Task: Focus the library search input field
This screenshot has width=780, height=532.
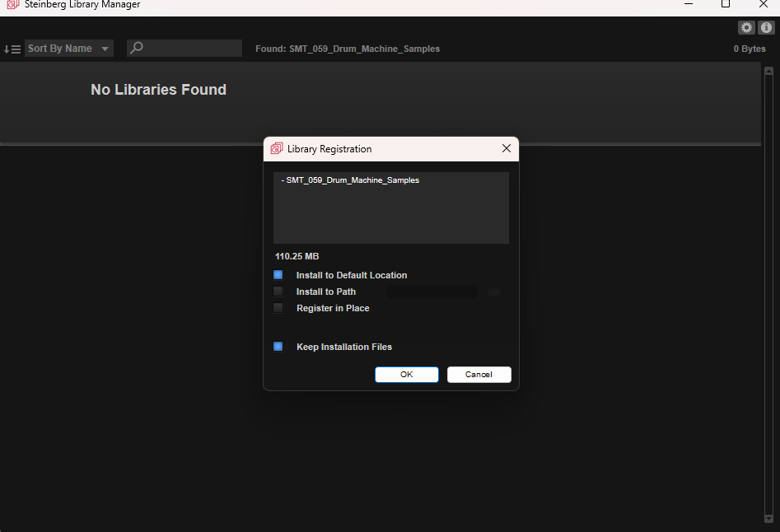Action: point(184,49)
